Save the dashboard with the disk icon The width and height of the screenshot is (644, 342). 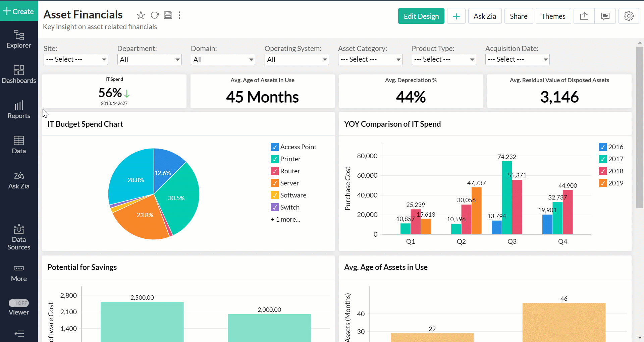point(168,15)
